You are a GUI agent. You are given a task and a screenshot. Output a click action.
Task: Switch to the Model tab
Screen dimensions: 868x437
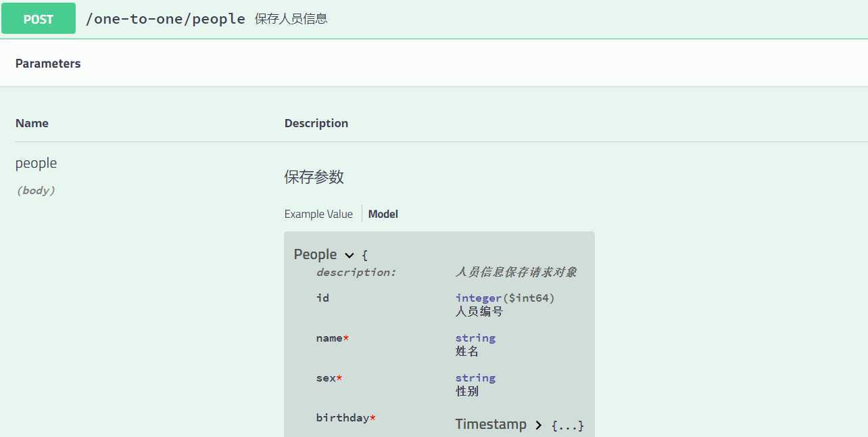pos(383,214)
